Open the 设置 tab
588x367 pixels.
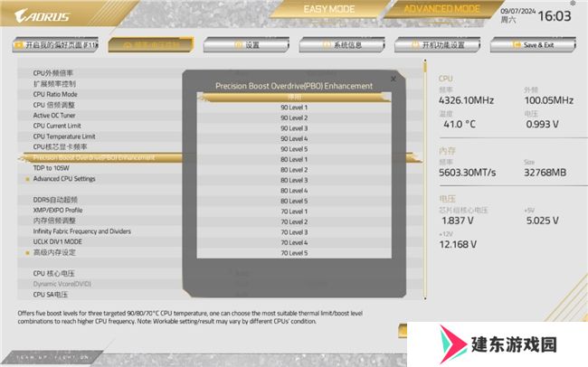pos(246,45)
